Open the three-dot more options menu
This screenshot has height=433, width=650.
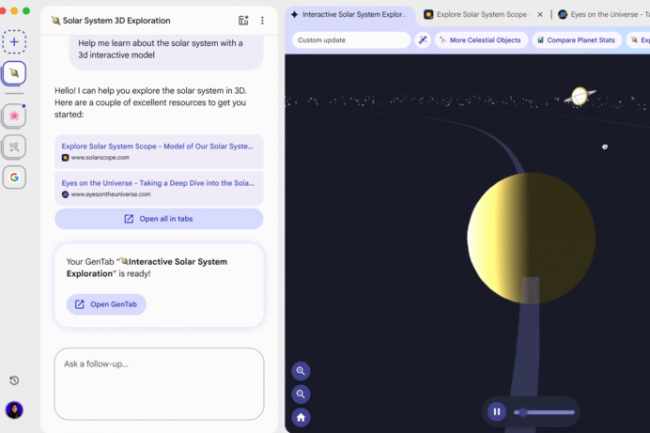262,20
